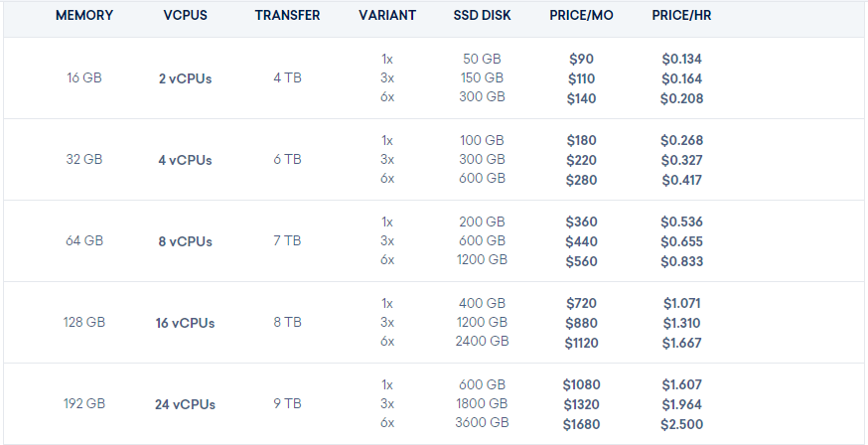Click the $1680 monthly price
Screen dimensions: 868x445
point(582,425)
